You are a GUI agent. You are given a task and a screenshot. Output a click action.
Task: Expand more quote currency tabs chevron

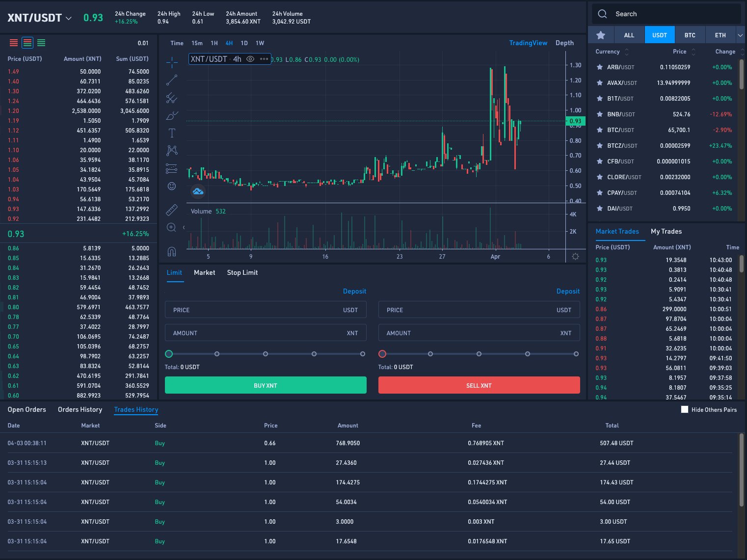click(740, 35)
